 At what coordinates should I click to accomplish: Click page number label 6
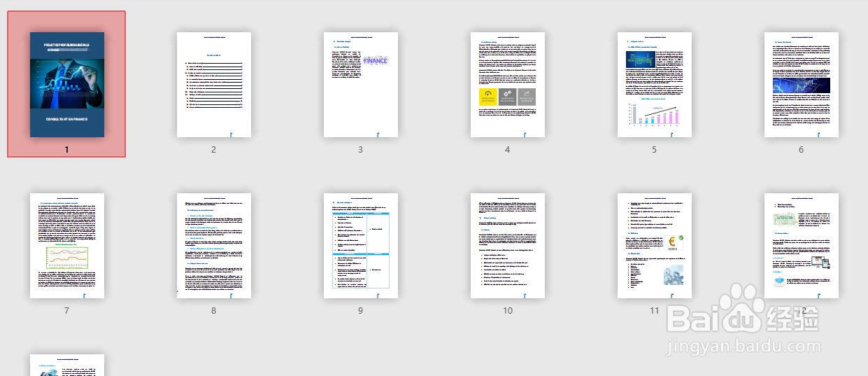[801, 150]
